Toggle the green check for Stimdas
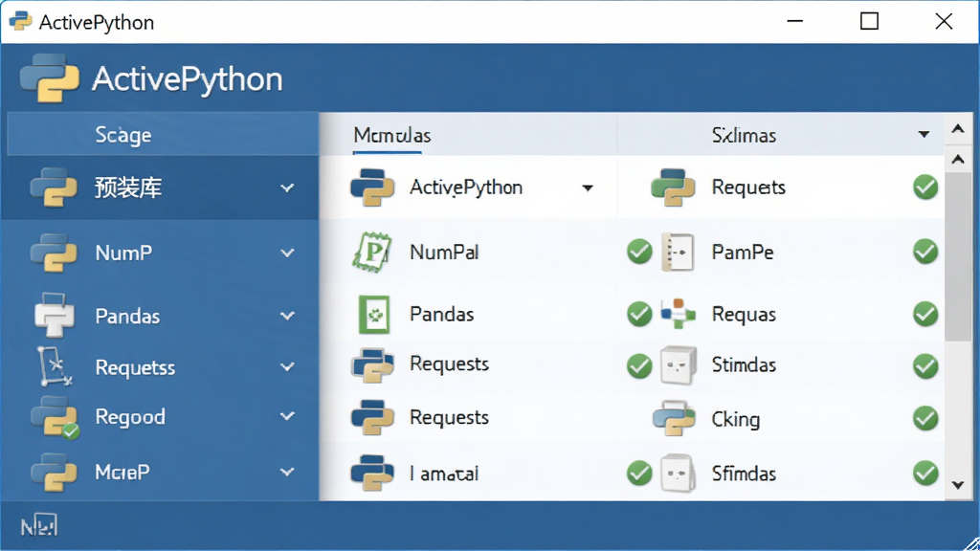The height and width of the screenshot is (551, 980). coord(925,365)
